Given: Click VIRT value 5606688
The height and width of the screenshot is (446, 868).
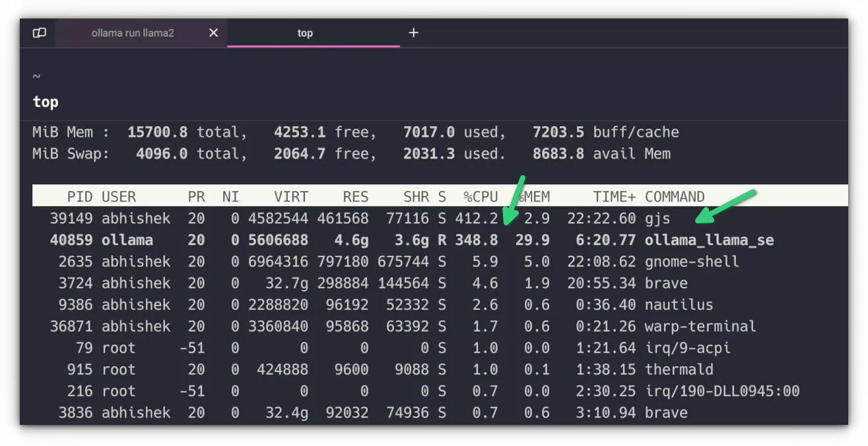Looking at the screenshot, I should tap(278, 240).
